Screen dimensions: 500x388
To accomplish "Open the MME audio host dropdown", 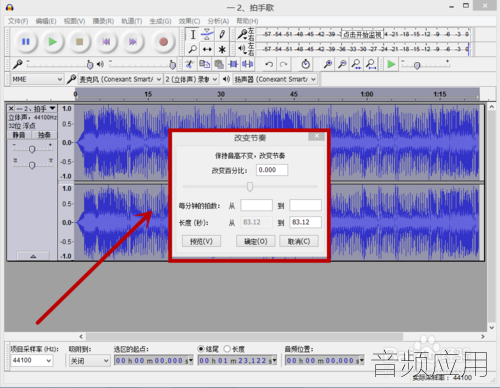I will tap(37, 79).
